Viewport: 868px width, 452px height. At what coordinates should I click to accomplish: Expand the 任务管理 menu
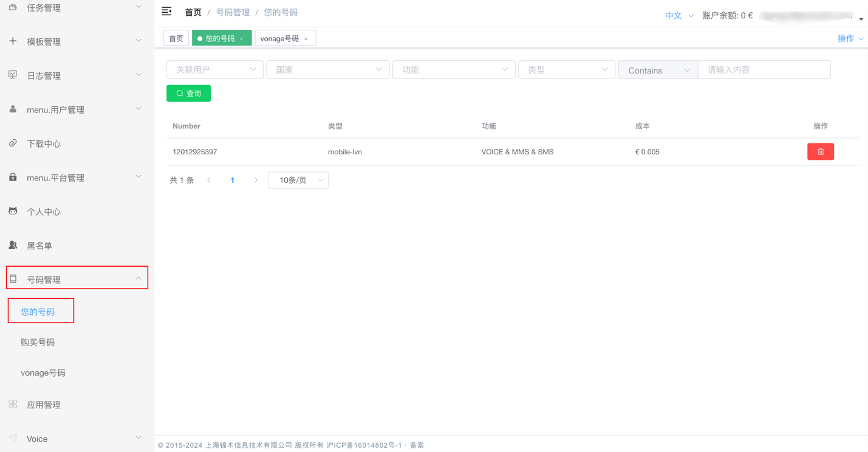pos(138,7)
